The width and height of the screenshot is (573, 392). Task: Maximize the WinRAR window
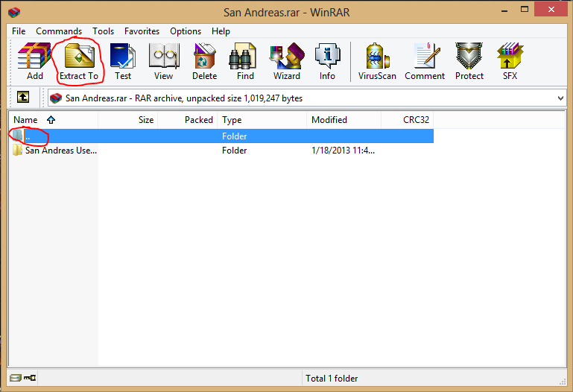pos(525,10)
